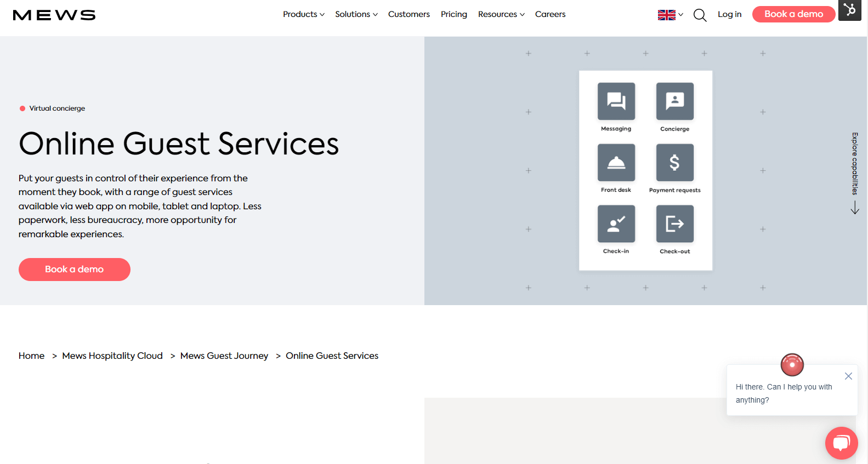Click the Messaging chat bubbles icon
868x464 pixels.
click(x=616, y=101)
